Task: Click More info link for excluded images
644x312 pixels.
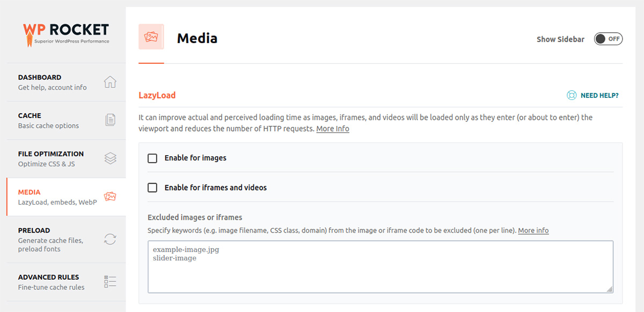Action: click(x=533, y=230)
